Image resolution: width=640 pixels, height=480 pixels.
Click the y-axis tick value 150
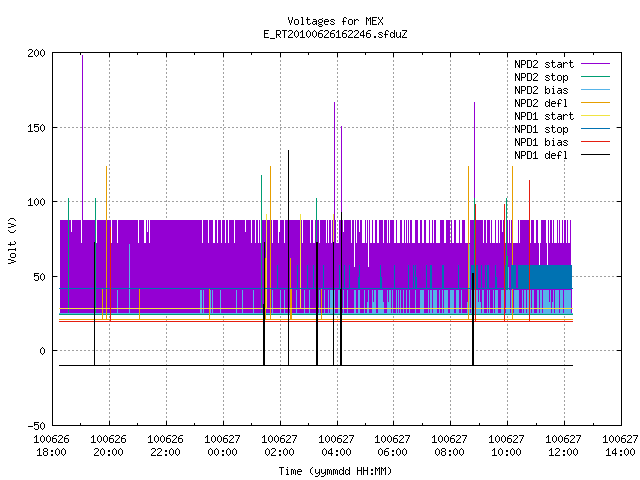tap(36, 128)
